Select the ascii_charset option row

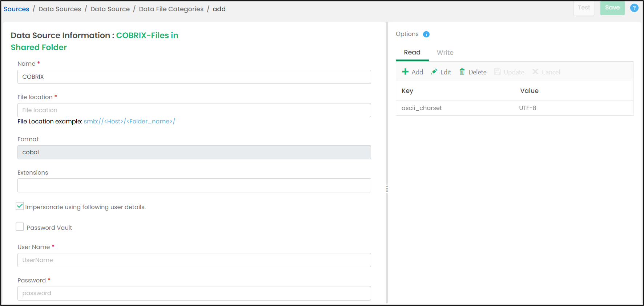click(x=515, y=108)
